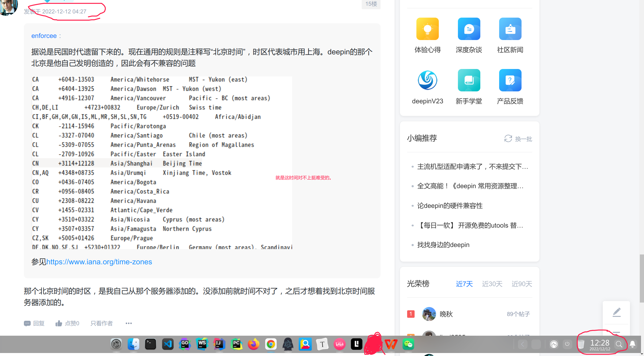The width and height of the screenshot is (644, 356).
Task: Click the 回复 reply button
Action: 34,323
